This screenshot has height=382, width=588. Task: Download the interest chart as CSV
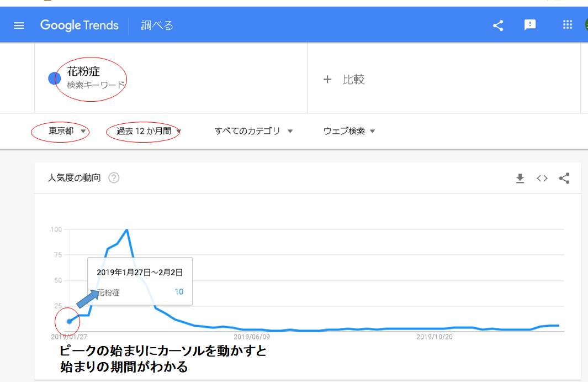(520, 178)
